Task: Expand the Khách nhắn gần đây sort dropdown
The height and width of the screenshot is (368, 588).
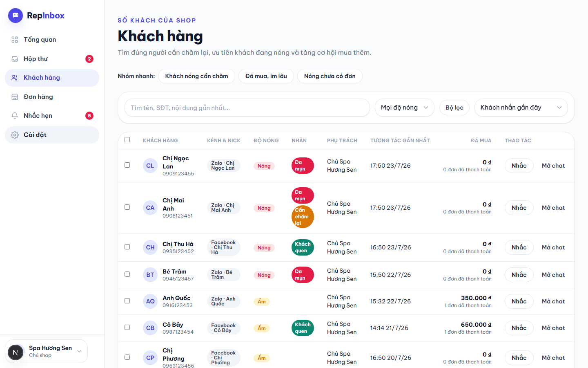Action: pos(521,108)
